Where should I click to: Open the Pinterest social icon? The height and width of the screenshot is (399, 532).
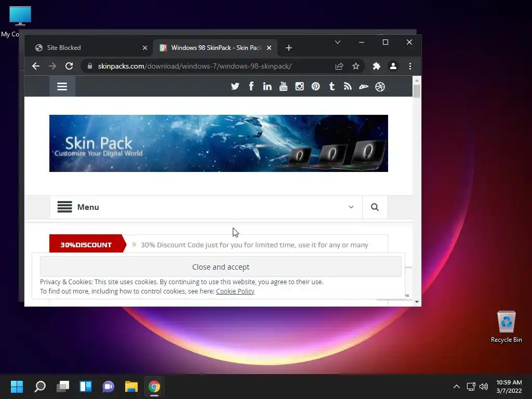point(315,87)
